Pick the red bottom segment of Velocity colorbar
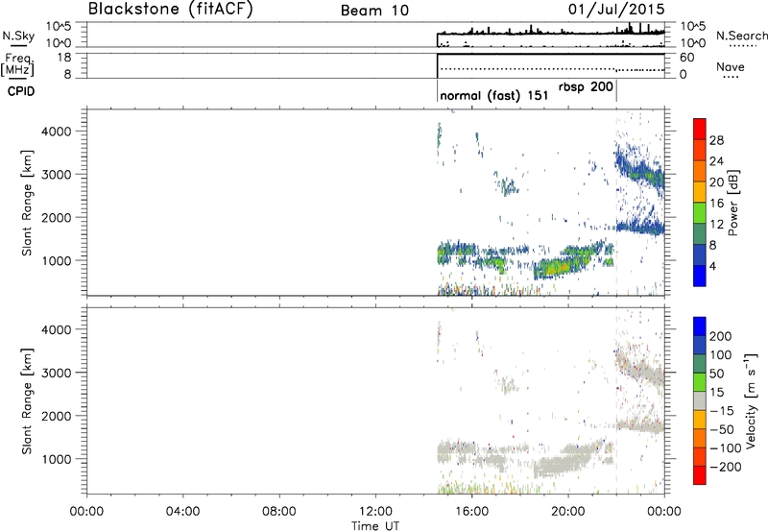The height and width of the screenshot is (532, 768). (700, 475)
